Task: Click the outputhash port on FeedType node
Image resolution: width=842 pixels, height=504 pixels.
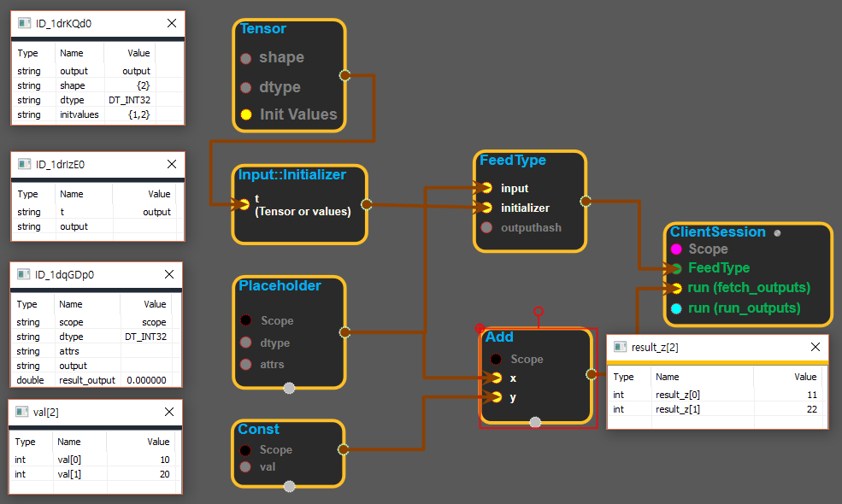Action: (x=486, y=227)
